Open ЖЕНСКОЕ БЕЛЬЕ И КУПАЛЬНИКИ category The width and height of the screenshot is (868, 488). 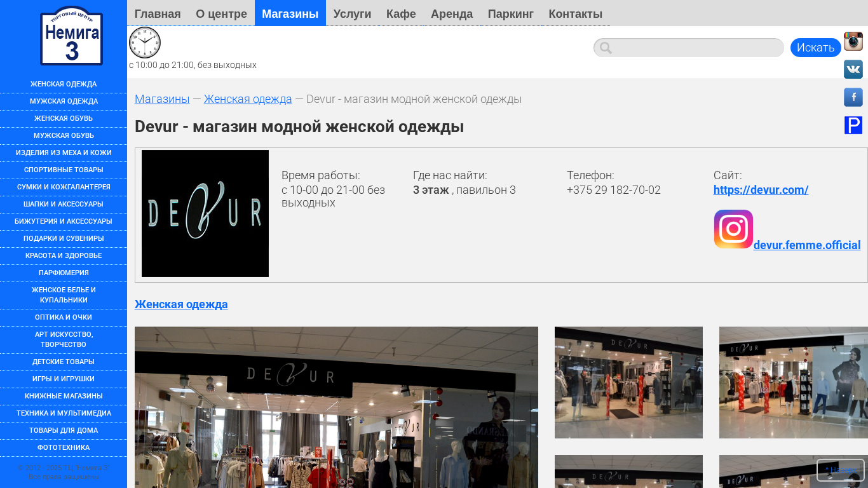coord(64,295)
